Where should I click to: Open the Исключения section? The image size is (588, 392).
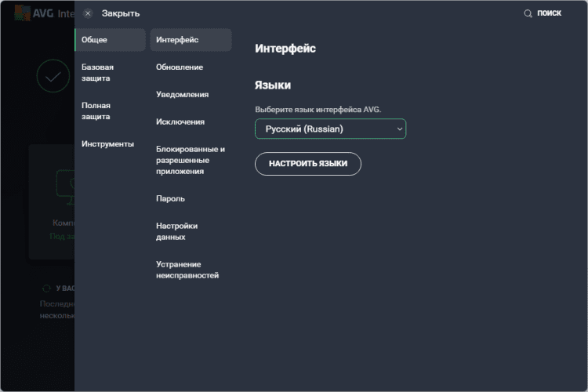[180, 122]
